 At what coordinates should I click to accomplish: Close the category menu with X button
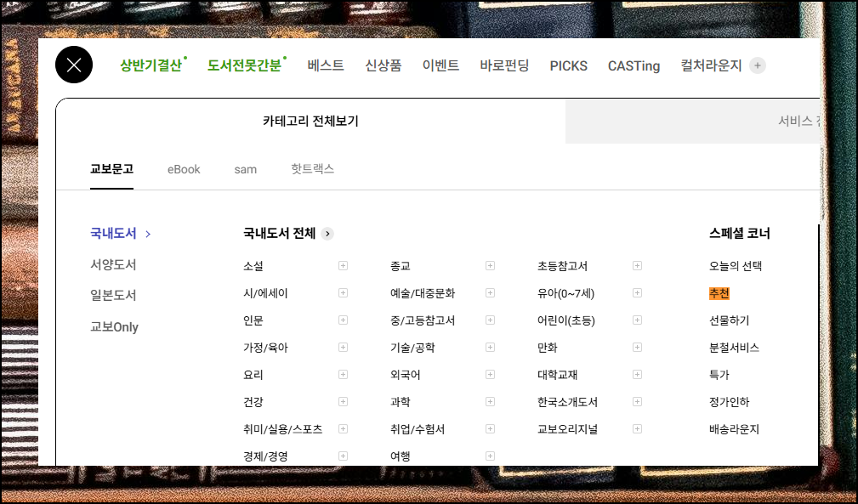tap(74, 65)
